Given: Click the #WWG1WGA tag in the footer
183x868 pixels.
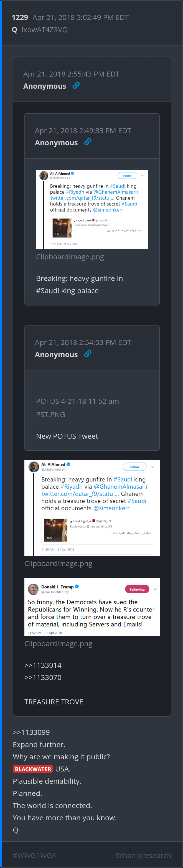Looking at the screenshot, I should pyautogui.click(x=34, y=855).
